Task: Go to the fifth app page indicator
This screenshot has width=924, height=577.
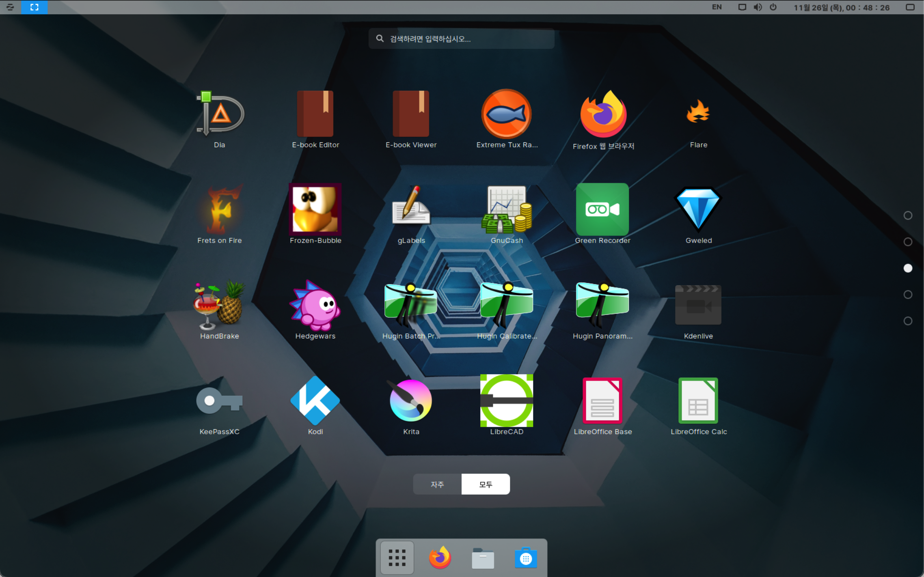Action: [x=908, y=321]
